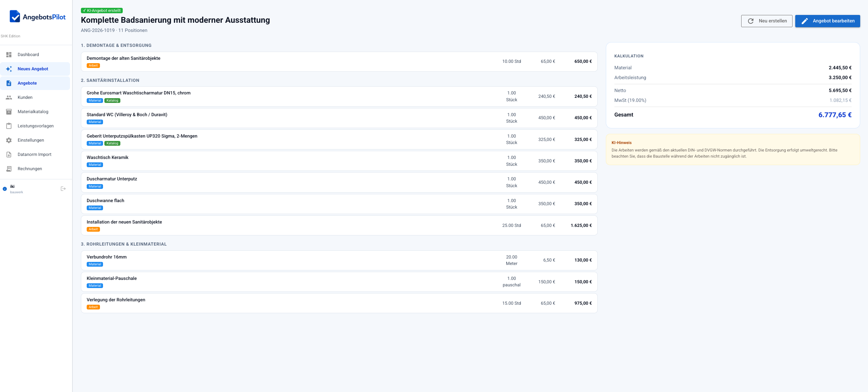Click the Rechnungen receipt icon
Screen dimensions: 868x392
[9, 169]
